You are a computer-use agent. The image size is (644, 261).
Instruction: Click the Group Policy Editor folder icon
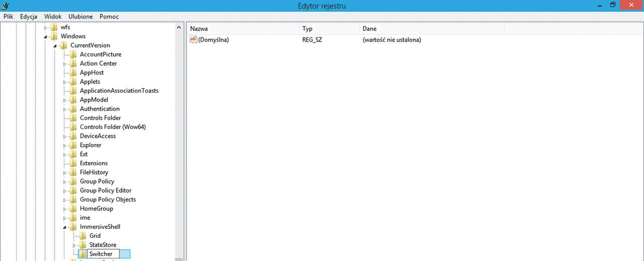coord(73,190)
